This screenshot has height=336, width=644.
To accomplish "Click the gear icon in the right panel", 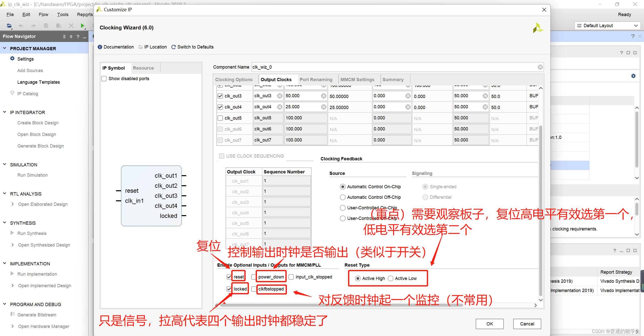I will tap(633, 76).
